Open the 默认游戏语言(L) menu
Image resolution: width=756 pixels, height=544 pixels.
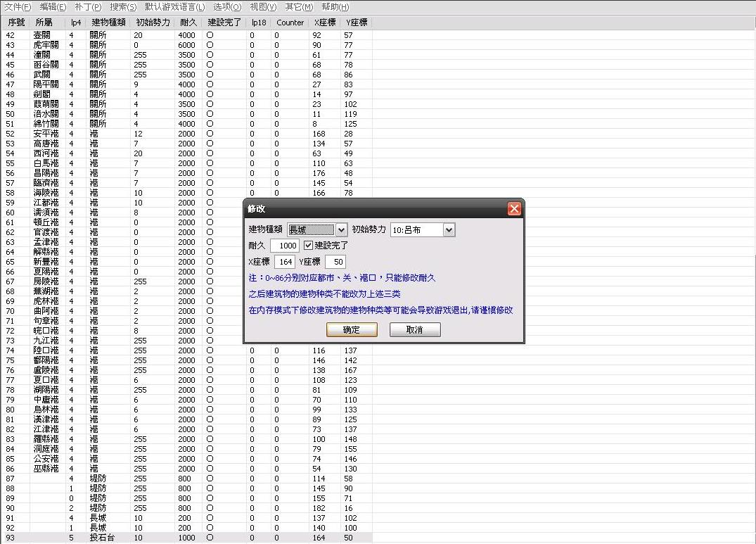point(175,7)
